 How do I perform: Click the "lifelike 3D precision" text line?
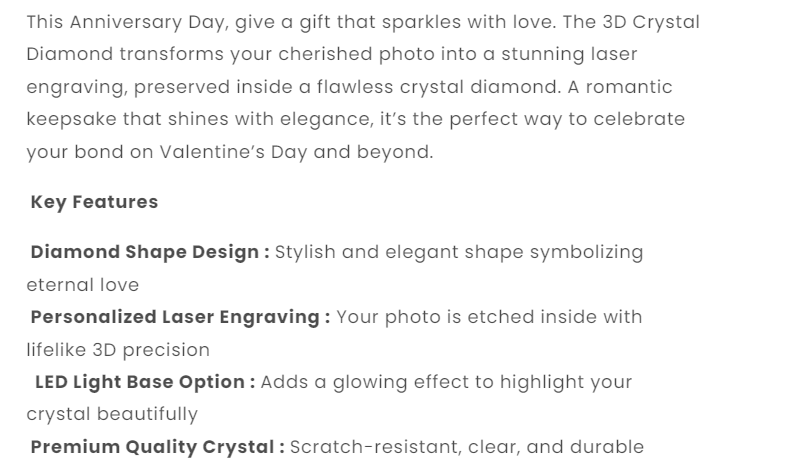pos(118,350)
